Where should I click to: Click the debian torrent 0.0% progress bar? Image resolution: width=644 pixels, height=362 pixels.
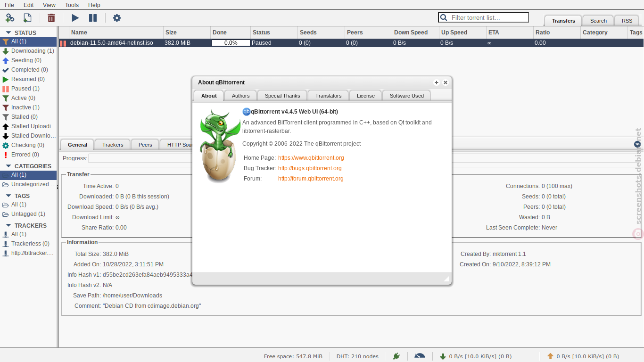tap(231, 43)
